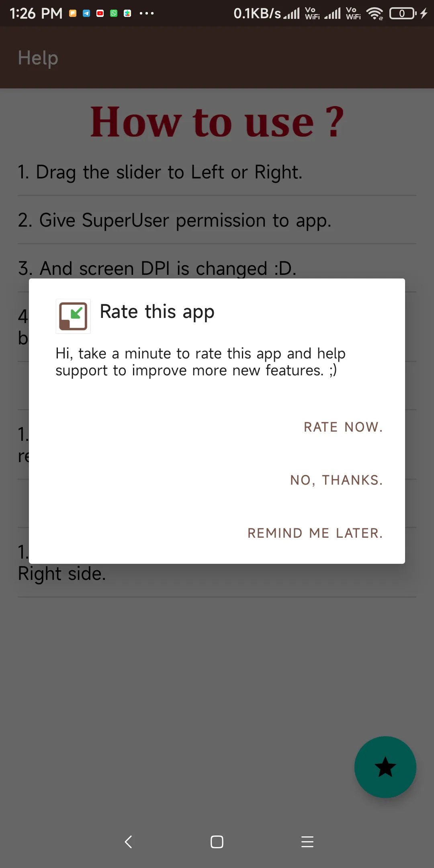
Task: Tap the Android back navigation arrow
Action: click(x=129, y=841)
